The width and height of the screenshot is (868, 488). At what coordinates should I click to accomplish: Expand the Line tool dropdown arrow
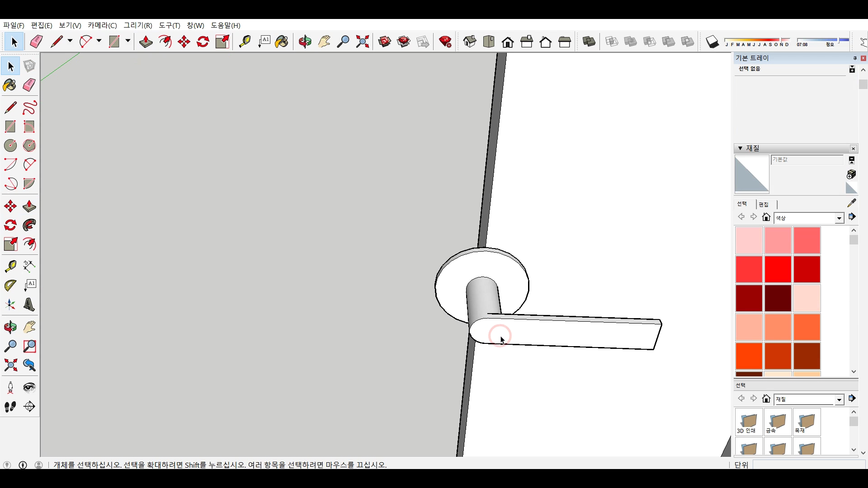(x=70, y=41)
